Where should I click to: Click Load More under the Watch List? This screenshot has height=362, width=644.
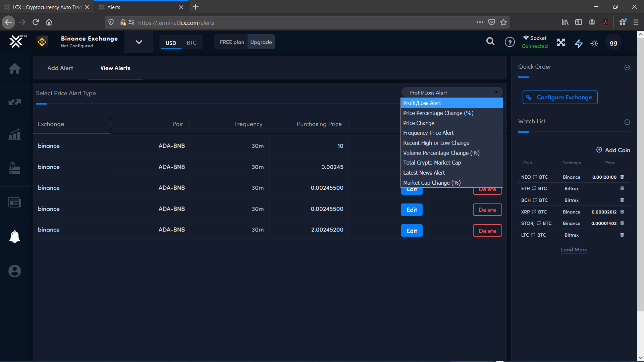[574, 250]
